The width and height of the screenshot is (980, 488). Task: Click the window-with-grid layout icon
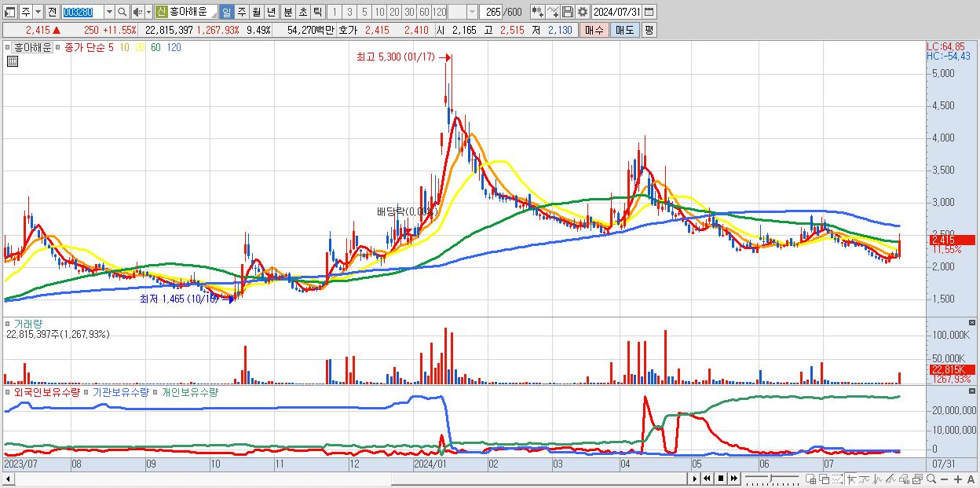[811, 479]
